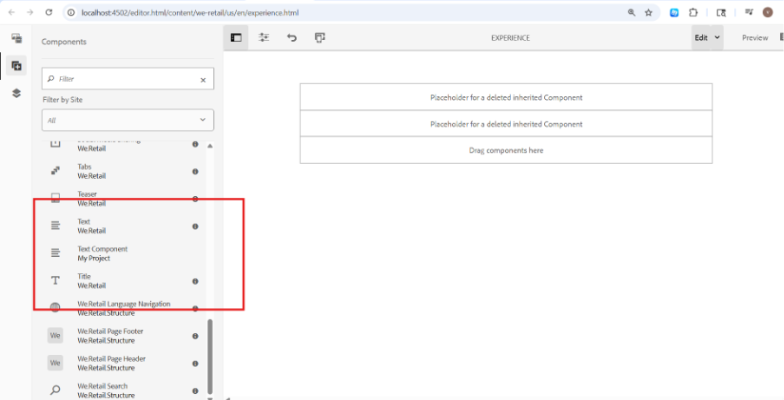Screen dimensions: 784x400
Task: Open the Assets side panel tab
Action: pyautogui.click(x=16, y=38)
